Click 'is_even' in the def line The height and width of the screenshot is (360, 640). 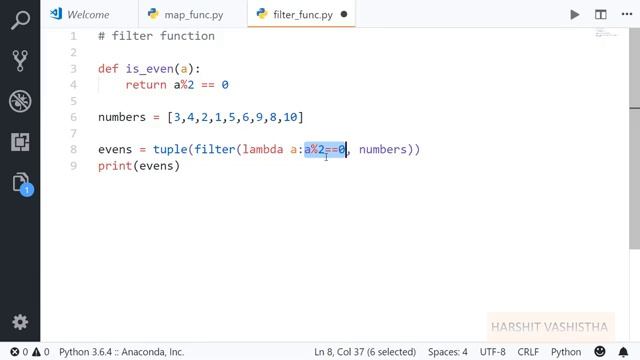[149, 69]
